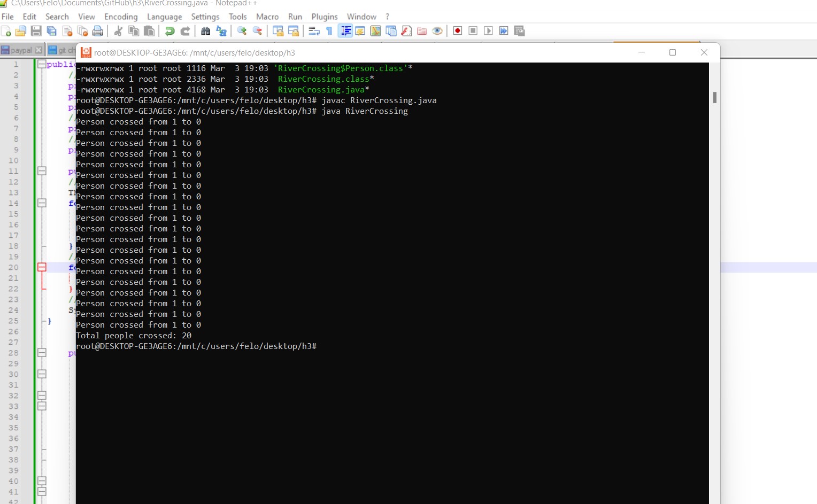Toggle synchronize horizontal scrolling

pyautogui.click(x=294, y=31)
